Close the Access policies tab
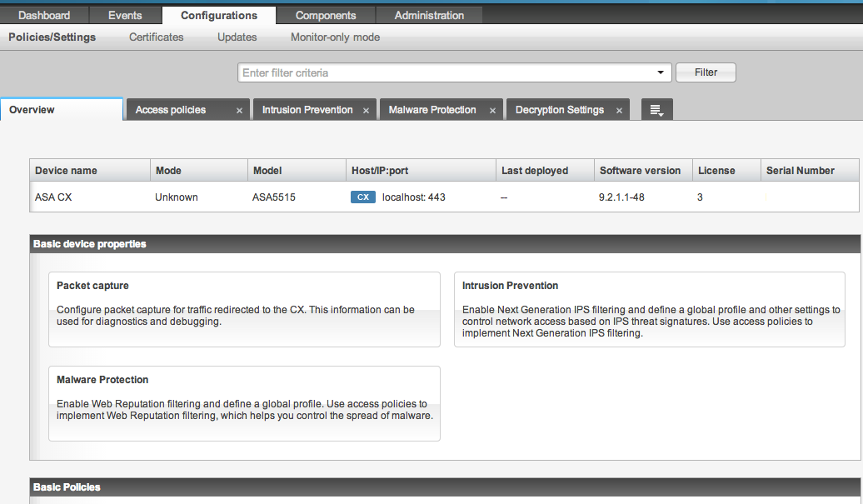863x504 pixels. (x=239, y=111)
